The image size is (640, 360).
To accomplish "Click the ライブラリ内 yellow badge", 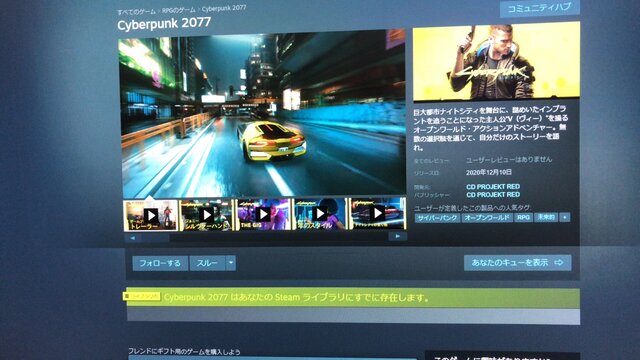I will [x=142, y=296].
